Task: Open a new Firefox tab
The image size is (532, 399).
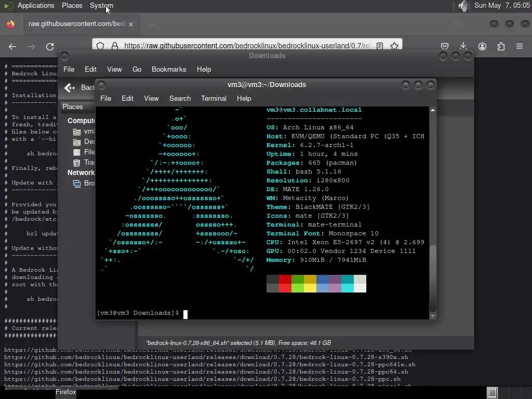Action: coord(151,24)
